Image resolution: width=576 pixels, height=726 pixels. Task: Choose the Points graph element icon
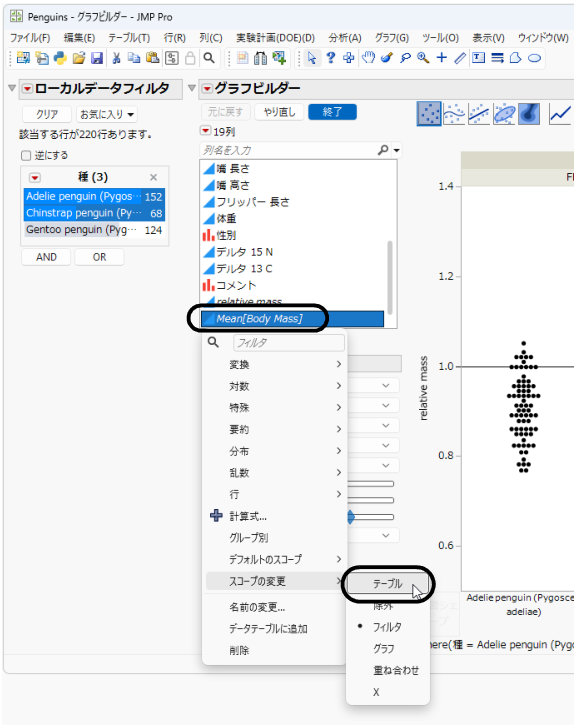click(429, 113)
